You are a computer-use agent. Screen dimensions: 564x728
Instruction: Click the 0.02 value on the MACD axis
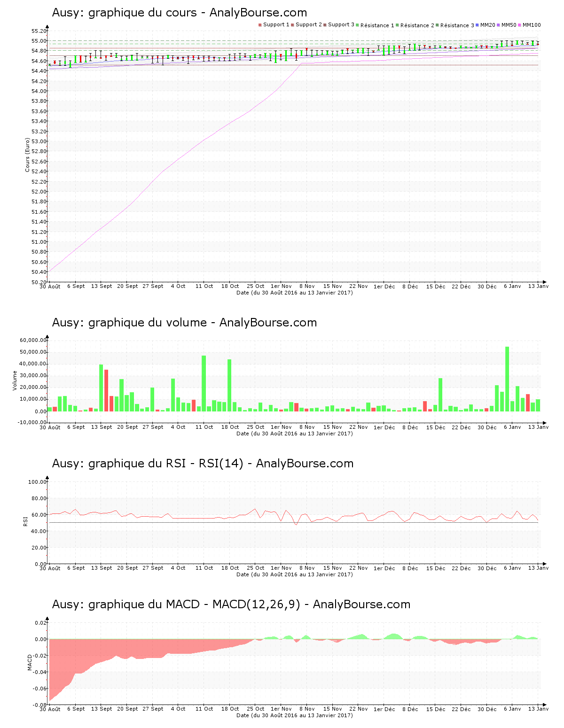click(x=41, y=623)
